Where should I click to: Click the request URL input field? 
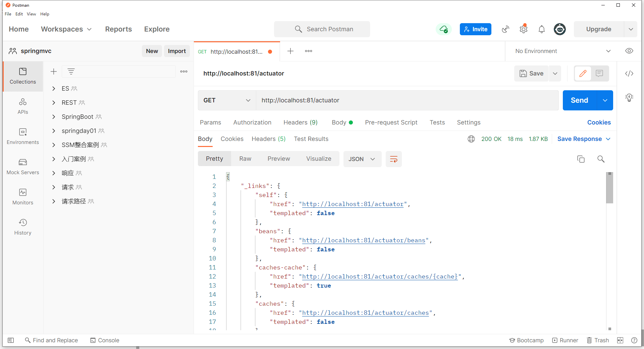coord(407,100)
